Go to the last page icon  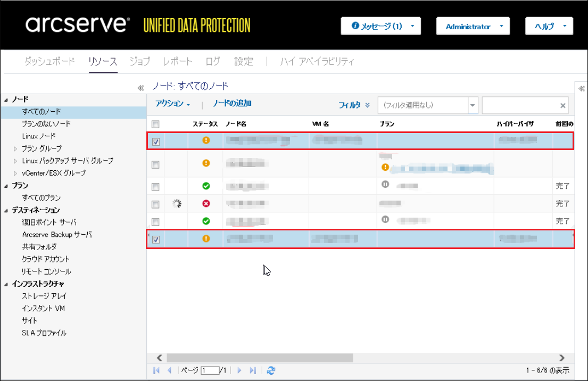pos(253,370)
